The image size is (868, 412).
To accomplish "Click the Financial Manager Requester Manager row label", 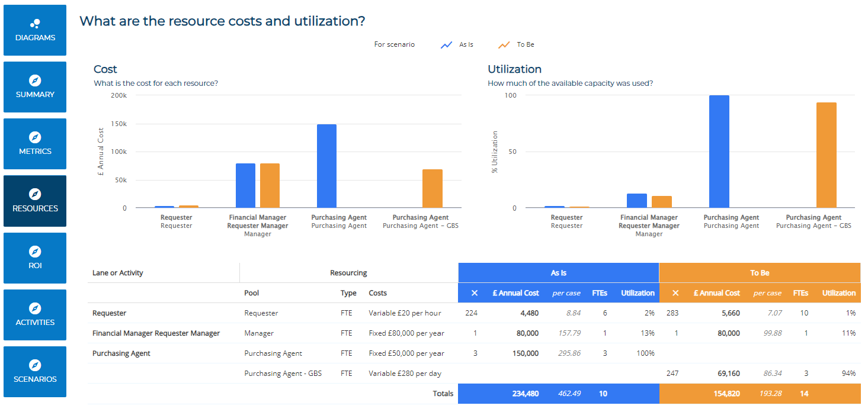I will [x=156, y=333].
